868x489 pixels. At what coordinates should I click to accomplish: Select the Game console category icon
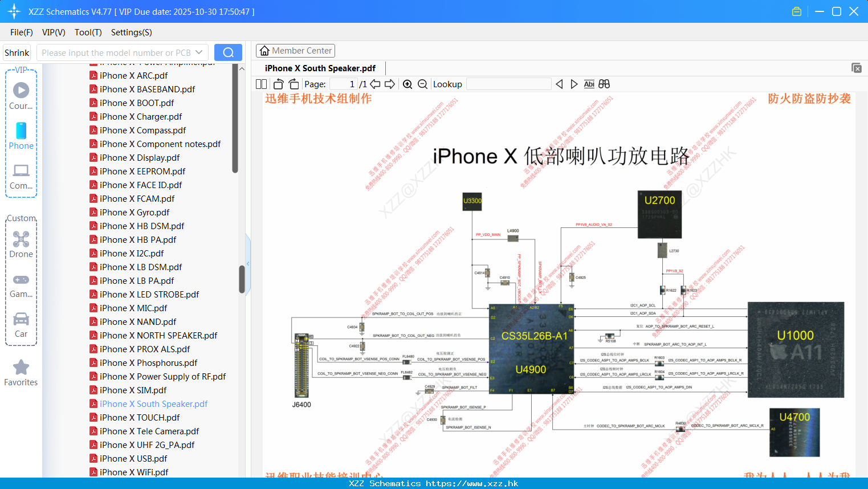coord(21,286)
